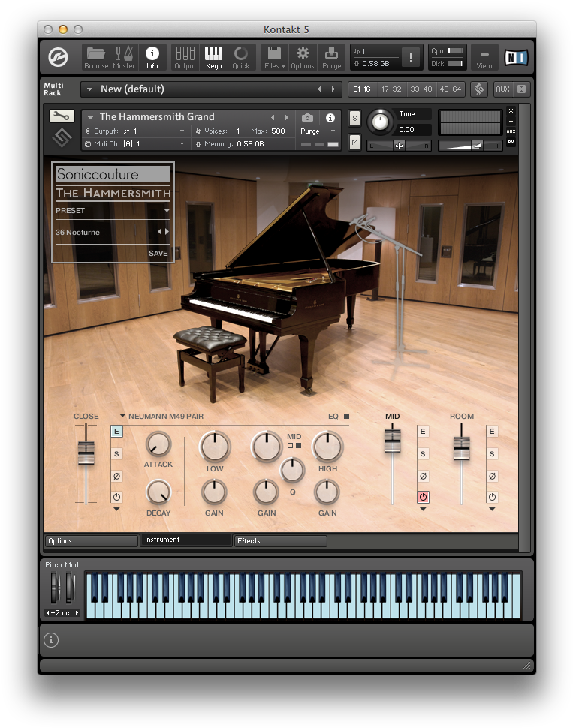The width and height of the screenshot is (573, 728).
Task: Take instrument snapshot camera icon
Action: tap(308, 118)
